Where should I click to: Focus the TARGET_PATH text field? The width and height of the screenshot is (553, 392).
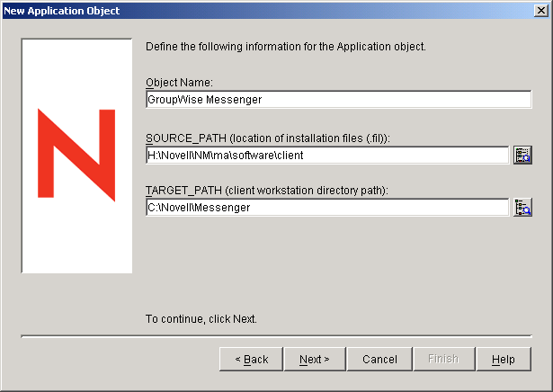coord(327,208)
